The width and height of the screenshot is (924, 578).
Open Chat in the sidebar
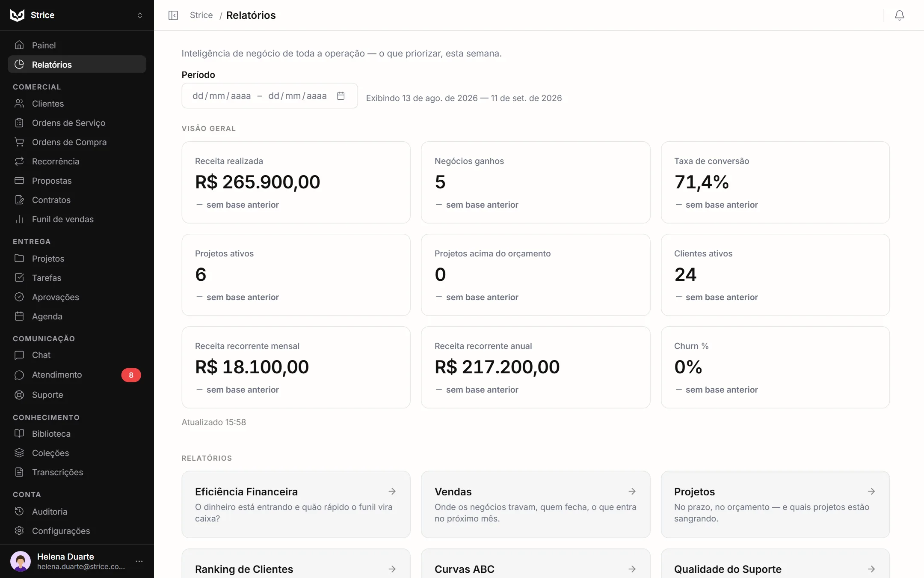[77, 355]
